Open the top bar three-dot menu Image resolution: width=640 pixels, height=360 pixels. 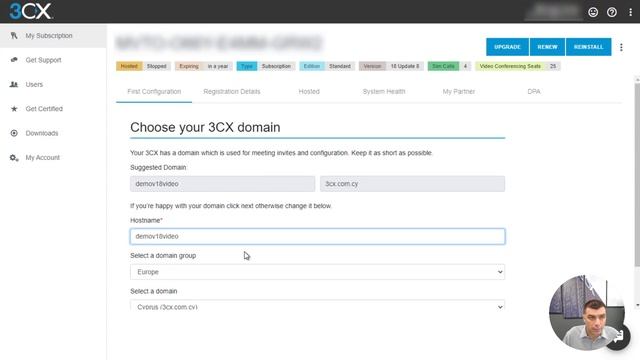pos(630,12)
